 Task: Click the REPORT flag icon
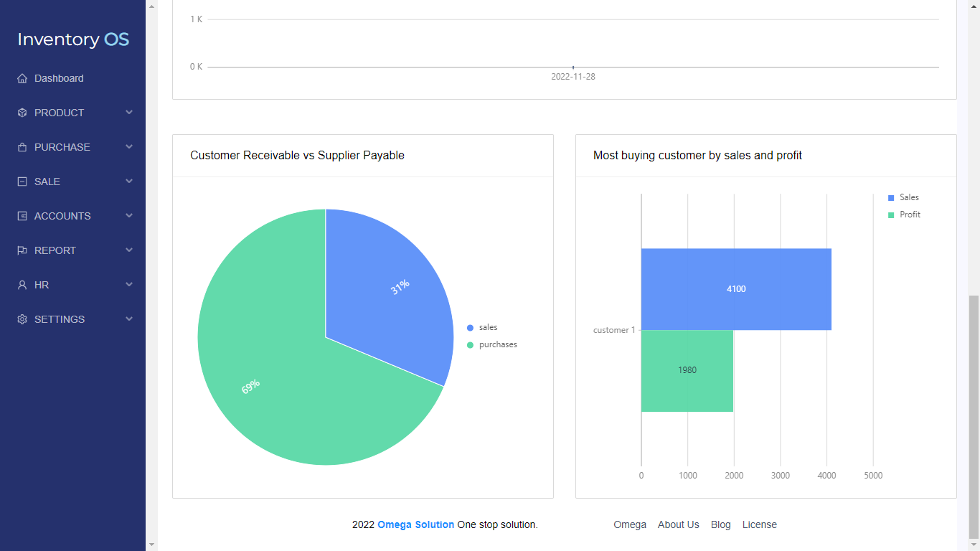[22, 250]
